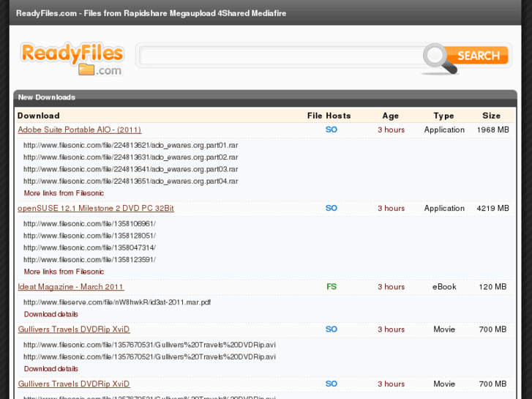Screen dimensions: 532x399
Task: Select filesonic link ado_ewares.org.part03.rar
Action: tap(131, 169)
